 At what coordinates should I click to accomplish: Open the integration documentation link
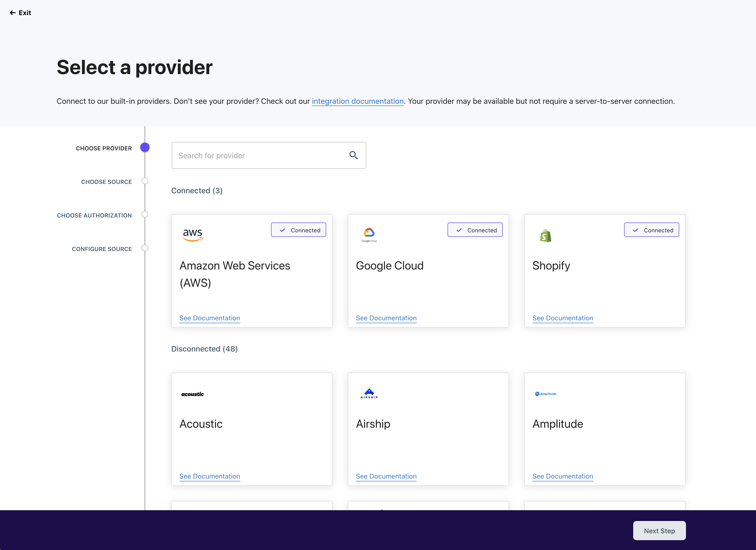point(357,101)
